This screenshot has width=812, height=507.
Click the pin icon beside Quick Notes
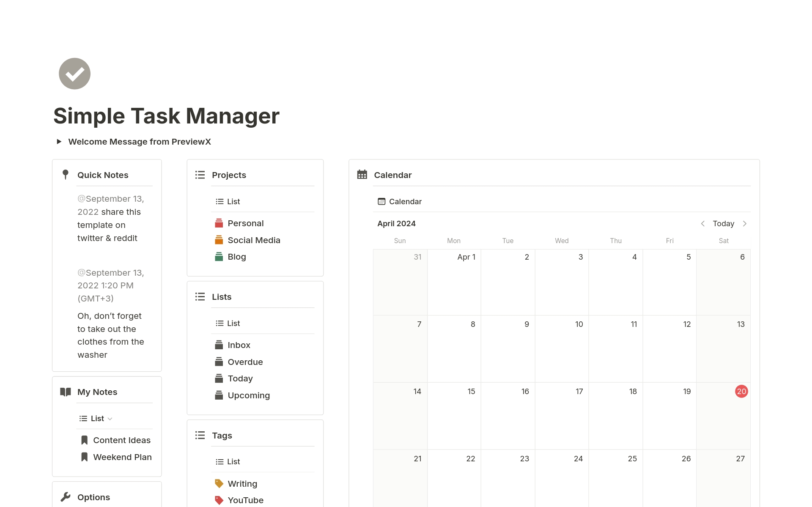pos(65,175)
